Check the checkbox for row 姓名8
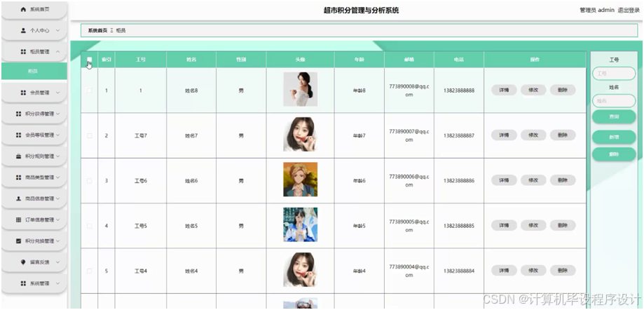 90,90
